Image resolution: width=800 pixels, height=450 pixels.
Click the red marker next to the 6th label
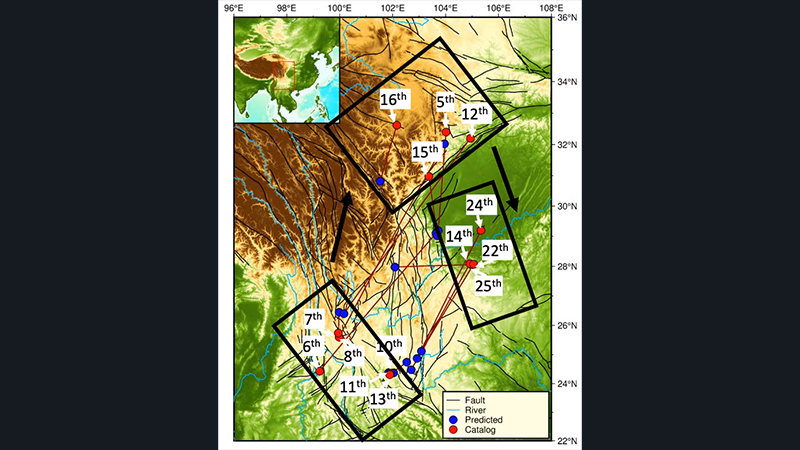click(320, 371)
